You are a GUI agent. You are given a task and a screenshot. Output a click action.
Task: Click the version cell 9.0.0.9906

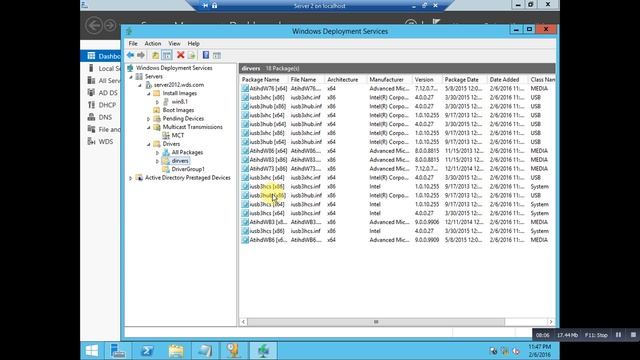point(427,222)
